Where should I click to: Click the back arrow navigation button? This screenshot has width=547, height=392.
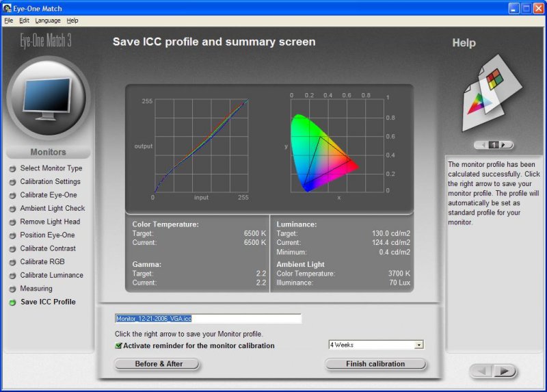click(x=481, y=371)
